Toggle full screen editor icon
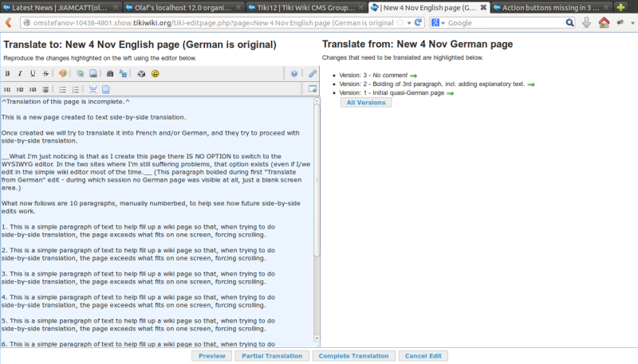The height and width of the screenshot is (364, 638). pos(313,89)
